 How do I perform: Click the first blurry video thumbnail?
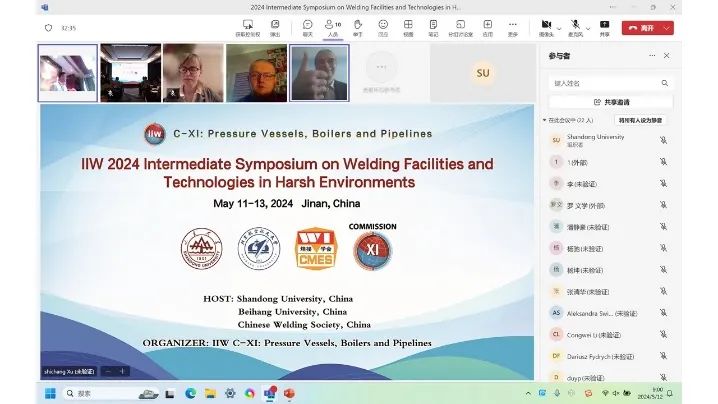click(68, 73)
